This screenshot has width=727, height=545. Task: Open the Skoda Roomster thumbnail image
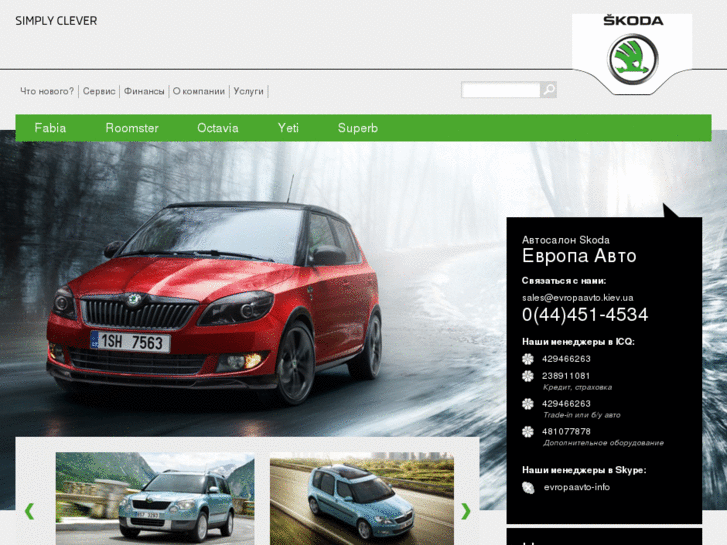point(362,499)
